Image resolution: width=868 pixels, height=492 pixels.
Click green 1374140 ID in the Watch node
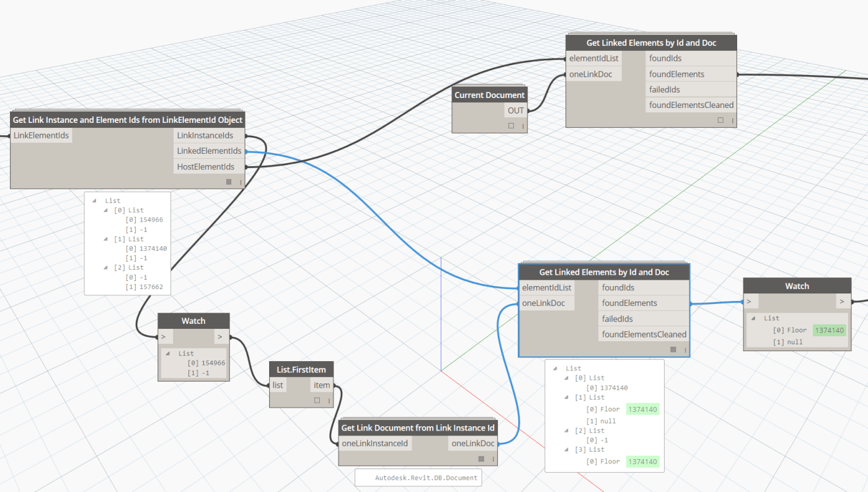pos(830,330)
